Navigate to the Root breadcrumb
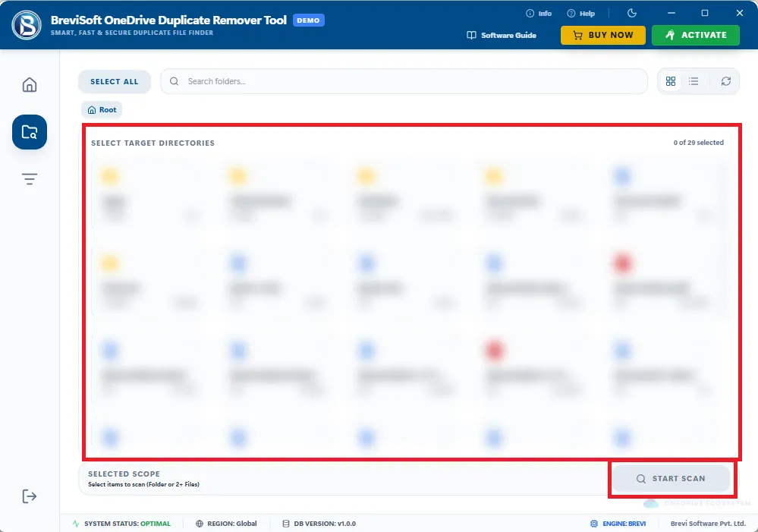Viewport: 758px width, 532px height. 102,110
